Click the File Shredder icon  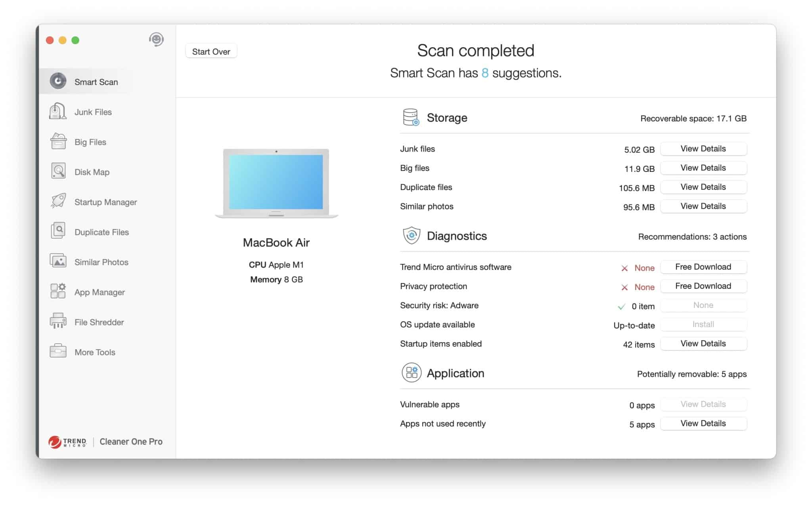point(58,321)
